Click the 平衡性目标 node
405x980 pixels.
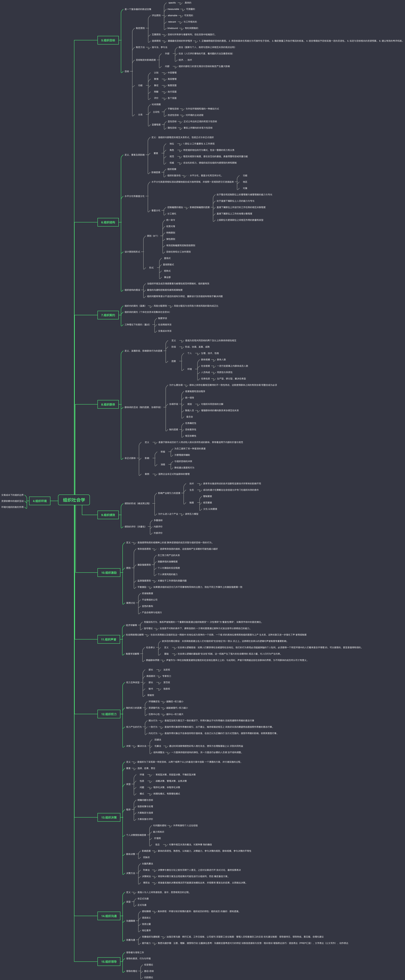point(173,109)
